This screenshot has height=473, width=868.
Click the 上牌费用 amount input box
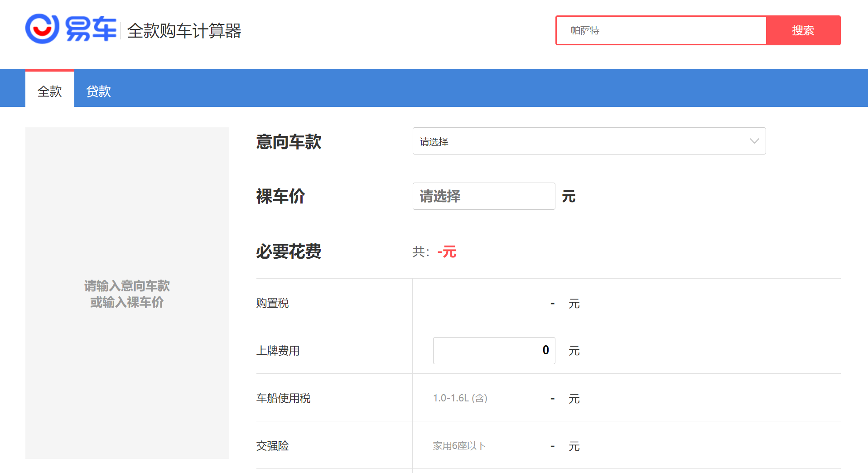pyautogui.click(x=494, y=350)
